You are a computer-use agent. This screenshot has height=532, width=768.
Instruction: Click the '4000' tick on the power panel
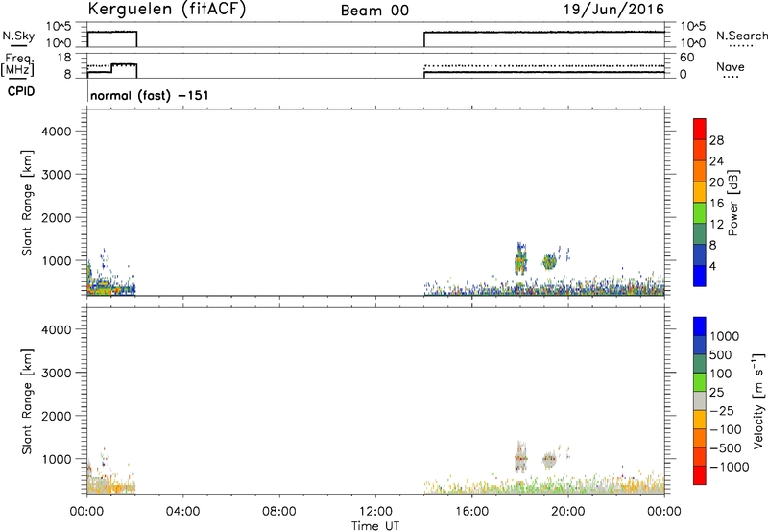tap(57, 132)
